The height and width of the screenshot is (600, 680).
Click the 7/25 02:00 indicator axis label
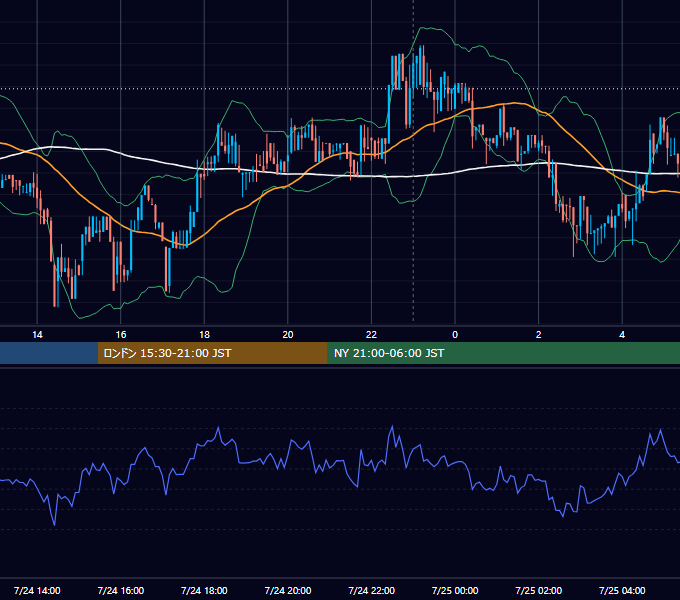(x=539, y=590)
